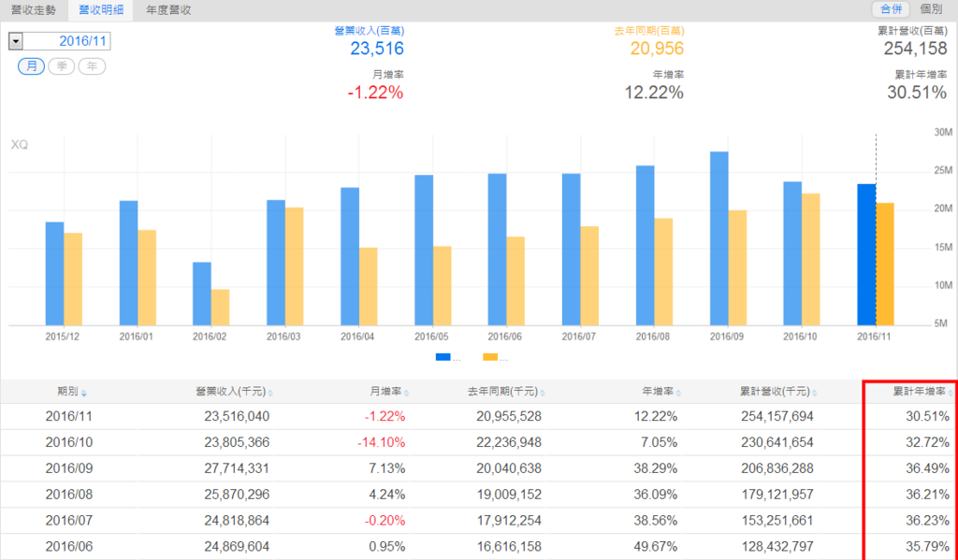Select the 營收明細 tab

coord(101,10)
